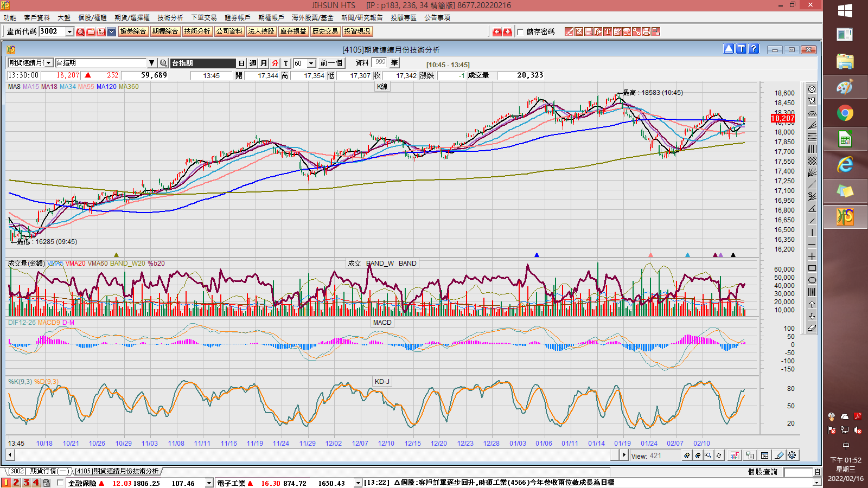Toggle the checkbox beside 金融保險

pos(60,483)
